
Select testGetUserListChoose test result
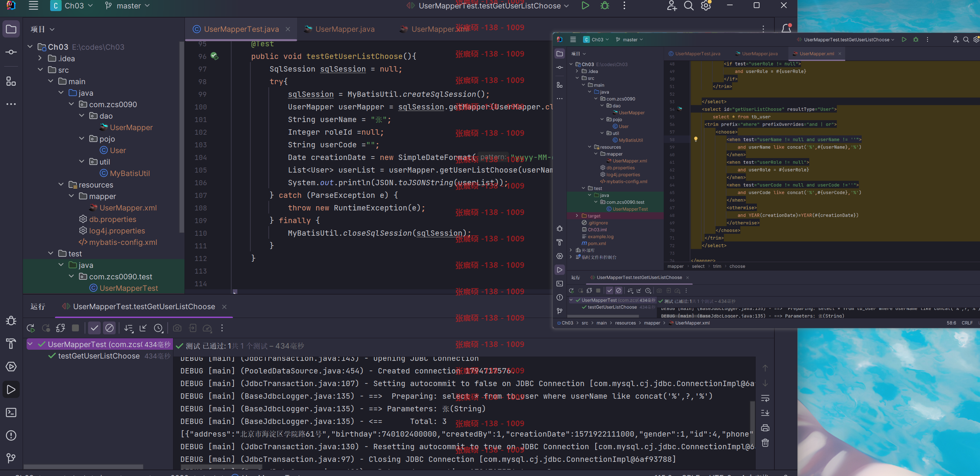coord(99,356)
